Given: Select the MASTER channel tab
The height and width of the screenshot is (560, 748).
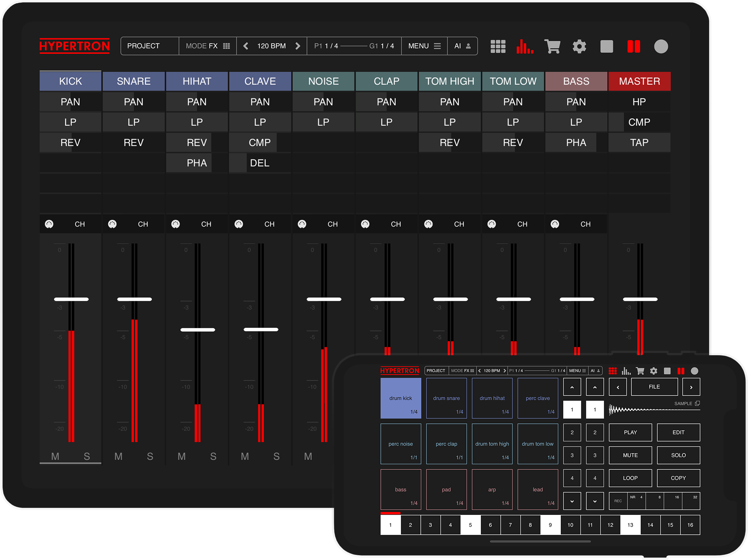Looking at the screenshot, I should tap(639, 81).
